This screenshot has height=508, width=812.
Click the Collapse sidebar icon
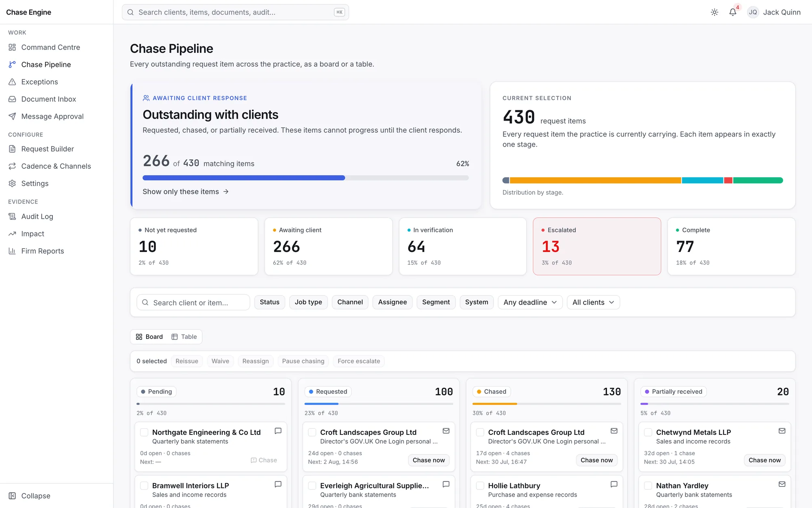[x=12, y=496]
